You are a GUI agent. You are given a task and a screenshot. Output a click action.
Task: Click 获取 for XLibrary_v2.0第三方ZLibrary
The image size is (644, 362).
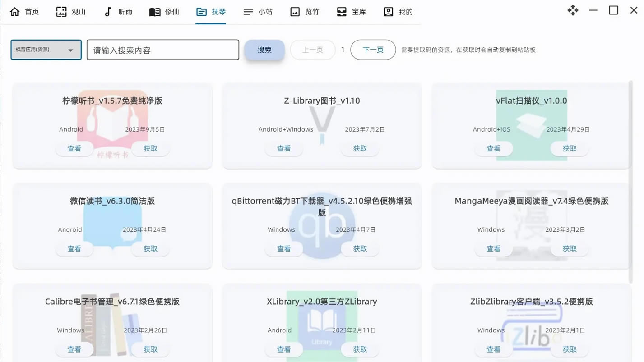360,349
